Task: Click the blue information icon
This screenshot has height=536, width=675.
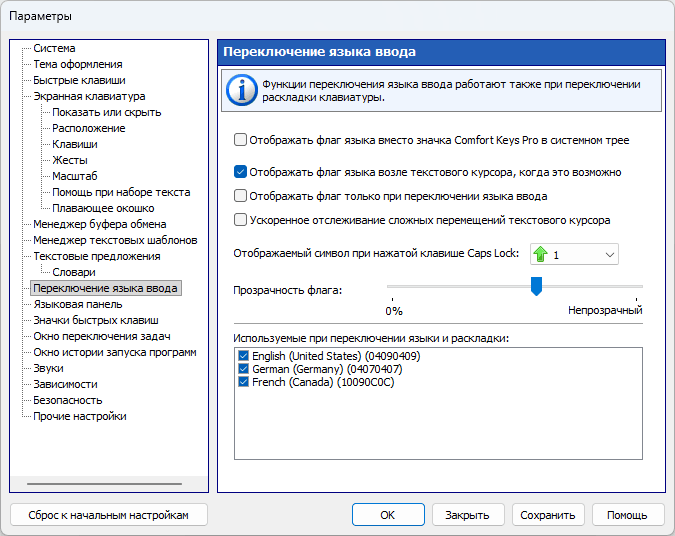Action: [242, 90]
